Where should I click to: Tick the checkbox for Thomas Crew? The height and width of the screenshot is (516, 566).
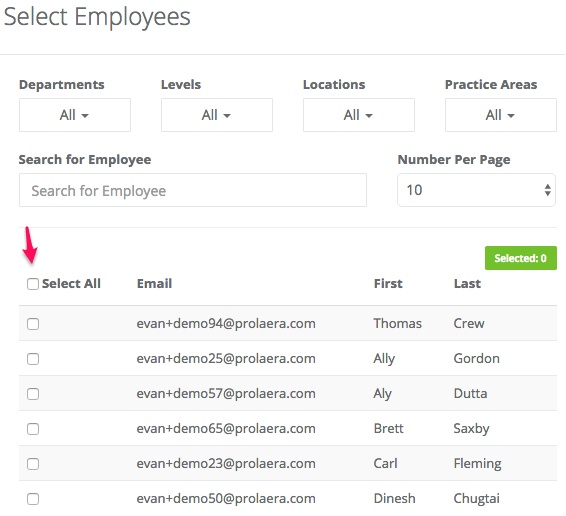pyautogui.click(x=33, y=324)
